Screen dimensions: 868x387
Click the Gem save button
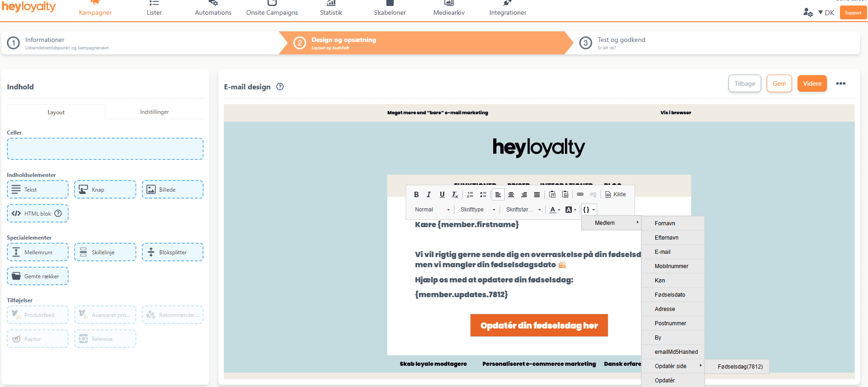[x=779, y=83]
